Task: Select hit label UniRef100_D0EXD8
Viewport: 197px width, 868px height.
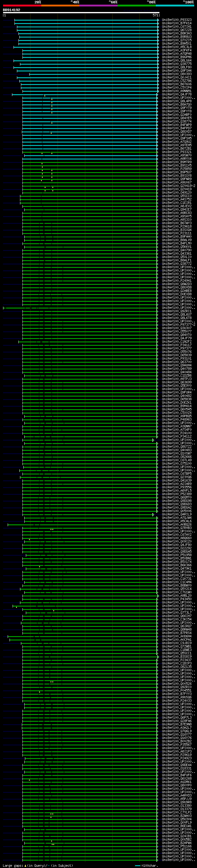Action: (x=177, y=294)
